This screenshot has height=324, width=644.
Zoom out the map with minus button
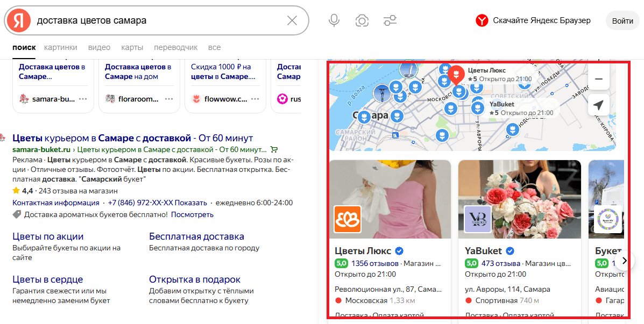coord(598,79)
